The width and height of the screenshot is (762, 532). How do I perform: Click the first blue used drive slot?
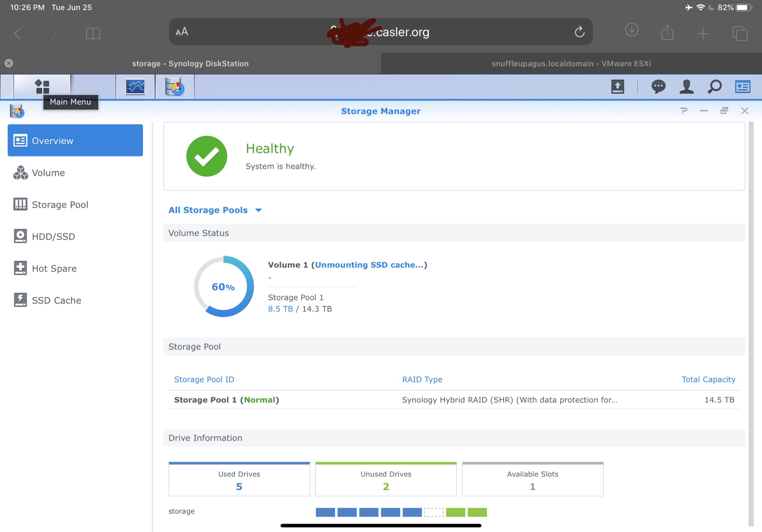(x=325, y=512)
